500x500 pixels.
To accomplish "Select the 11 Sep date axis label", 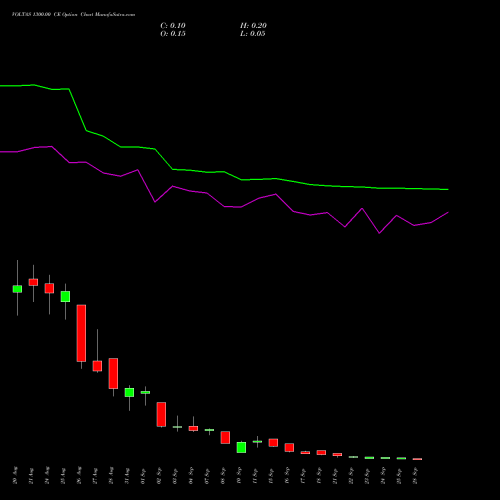I will (255, 475).
